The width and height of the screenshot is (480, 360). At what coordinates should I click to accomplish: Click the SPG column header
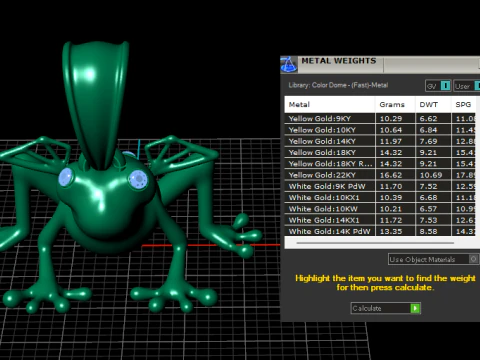tap(464, 105)
